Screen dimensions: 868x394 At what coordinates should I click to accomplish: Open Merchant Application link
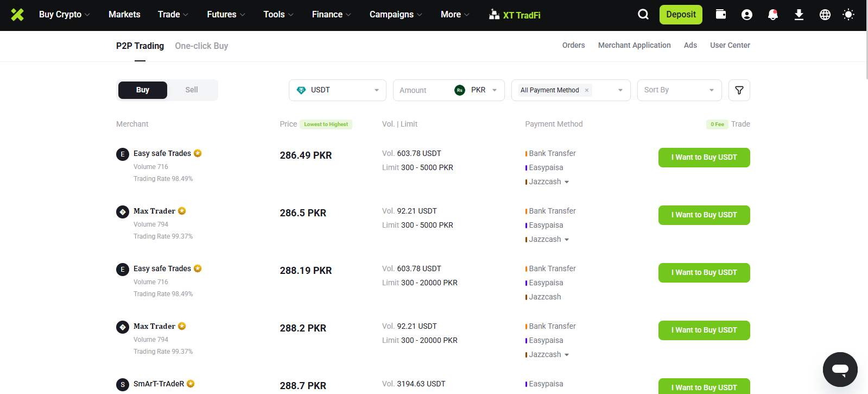(635, 45)
